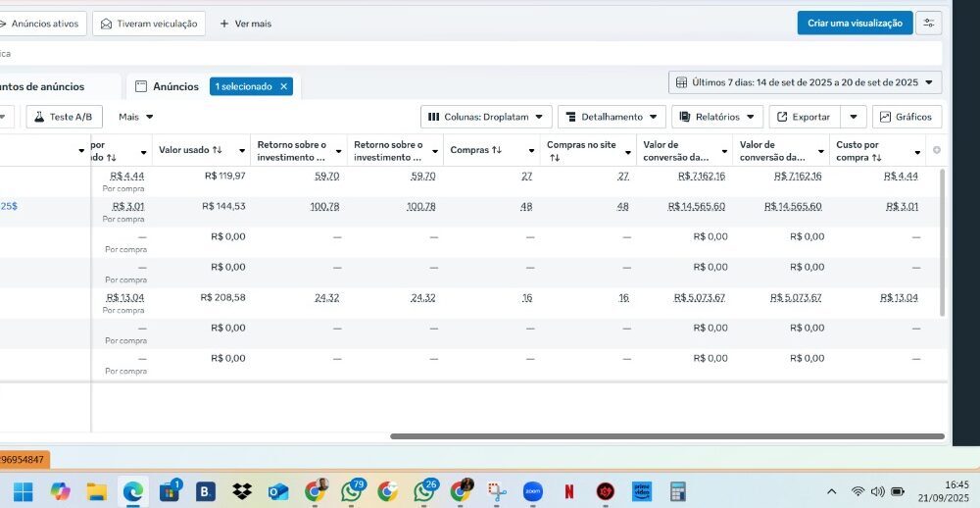Open the Detalhamento dropdown
The image size is (980, 508).
pos(612,117)
